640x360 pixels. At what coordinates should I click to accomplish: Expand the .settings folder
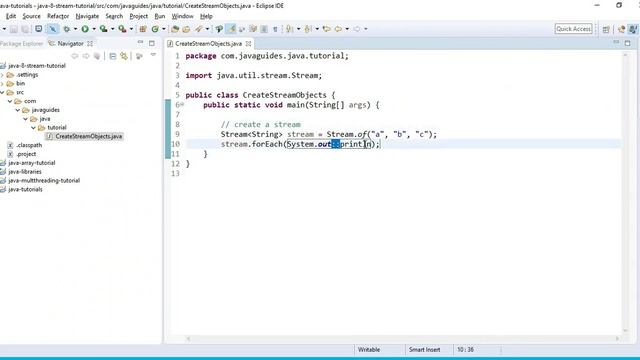(2, 75)
